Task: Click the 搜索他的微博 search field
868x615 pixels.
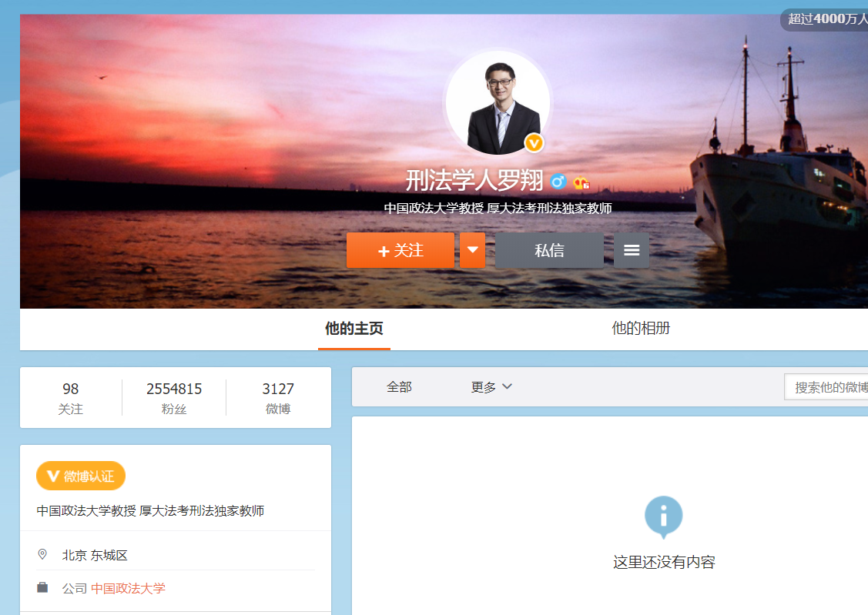Action: [828, 387]
